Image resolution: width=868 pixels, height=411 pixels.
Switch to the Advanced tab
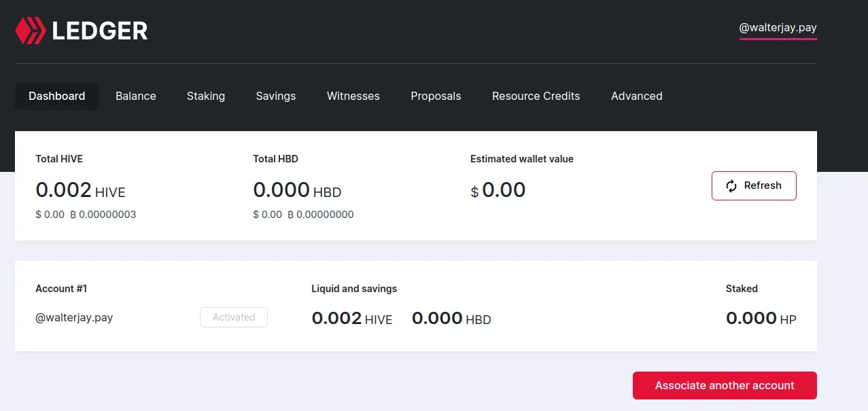point(637,96)
